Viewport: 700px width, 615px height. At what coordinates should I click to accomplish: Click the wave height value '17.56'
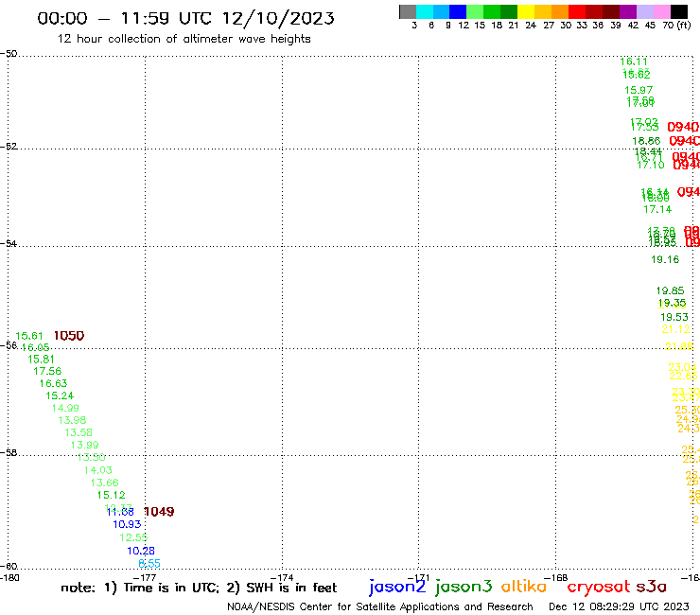[47, 371]
